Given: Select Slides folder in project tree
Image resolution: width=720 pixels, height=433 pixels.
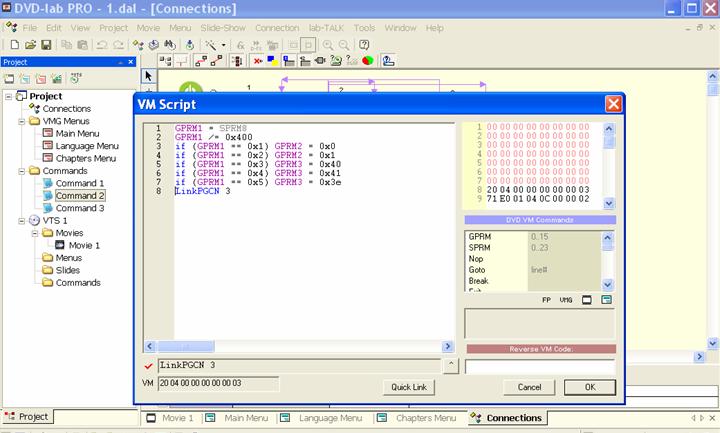Looking at the screenshot, I should (68, 270).
